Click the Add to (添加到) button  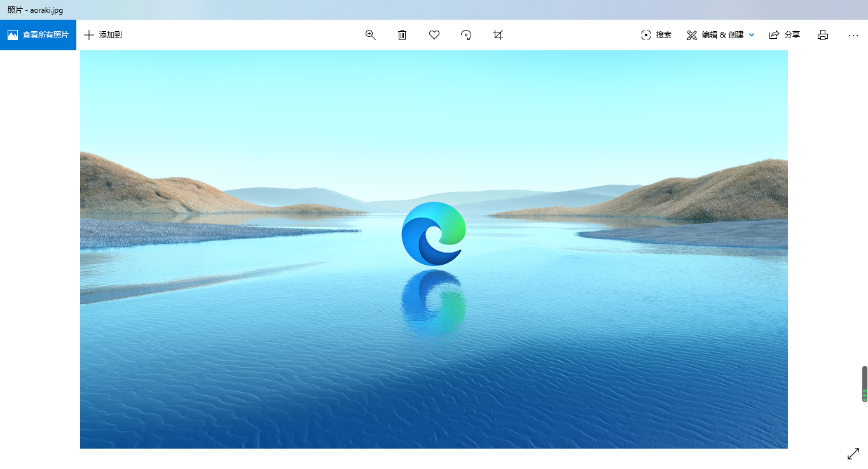pyautogui.click(x=103, y=35)
